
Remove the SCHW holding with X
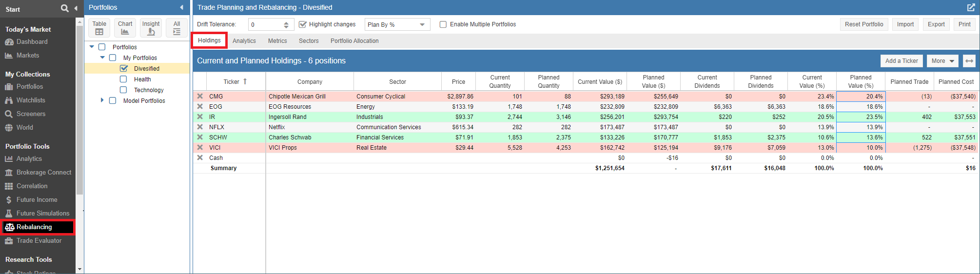tap(200, 137)
